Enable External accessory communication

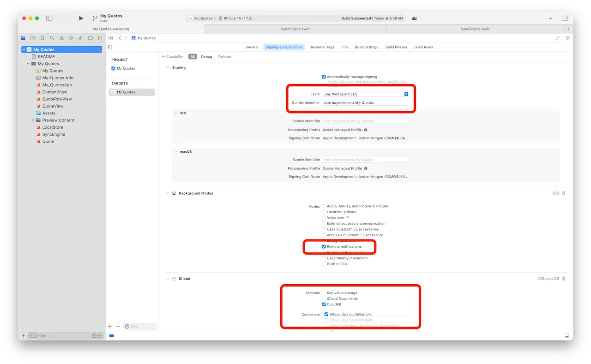(x=324, y=224)
